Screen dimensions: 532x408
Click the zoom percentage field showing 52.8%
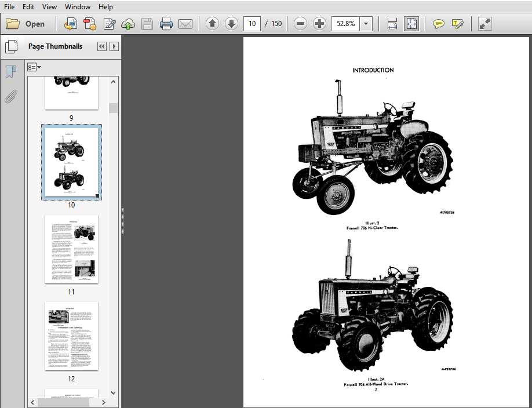(345, 24)
